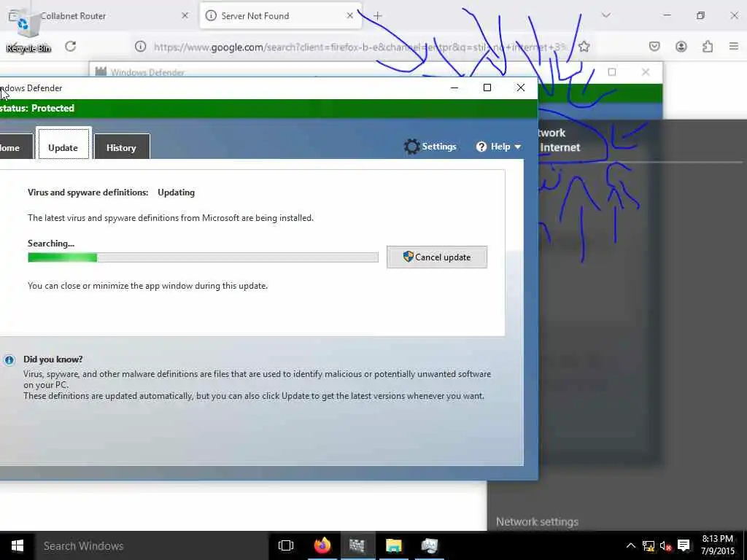Click the site information icon in address bar
Image resolution: width=747 pixels, height=560 pixels.
pos(140,46)
